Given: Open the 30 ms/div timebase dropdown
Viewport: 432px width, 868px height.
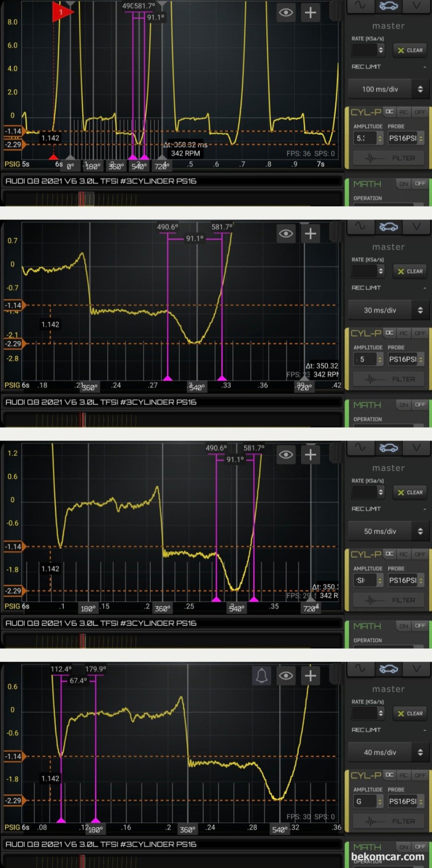Looking at the screenshot, I should tap(388, 310).
